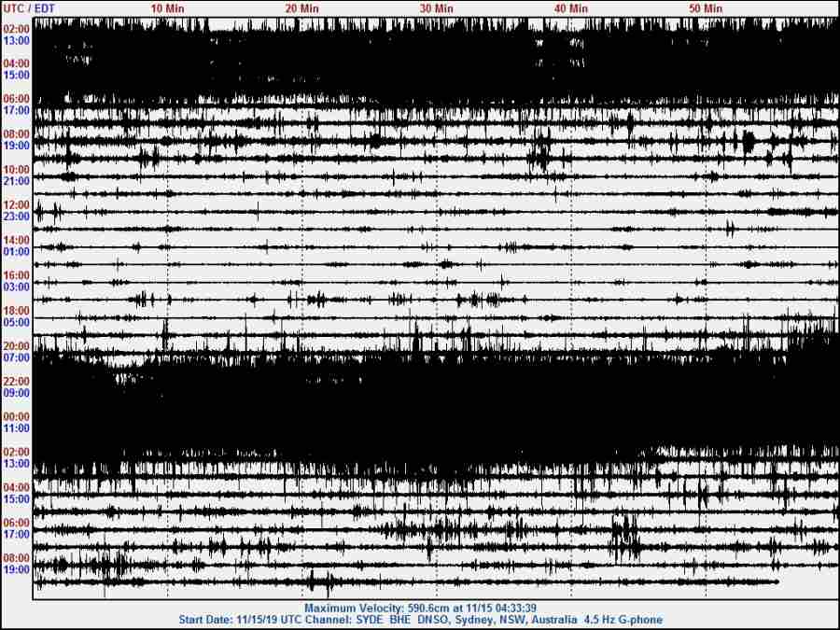Click the 22:00 UTC row label
840x630 pixels.
pos(16,382)
